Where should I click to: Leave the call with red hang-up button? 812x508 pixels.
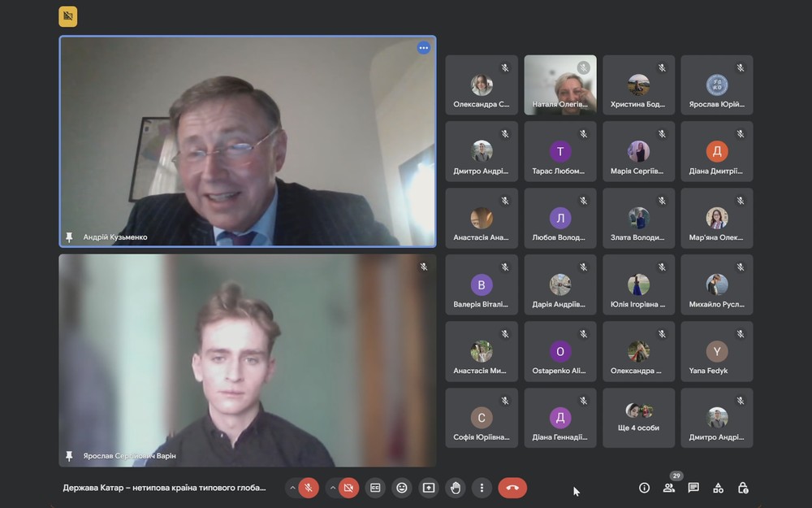[512, 488]
